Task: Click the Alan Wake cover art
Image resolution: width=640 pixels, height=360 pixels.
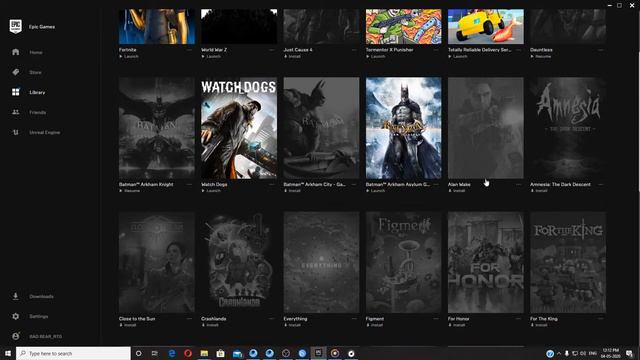Action: (x=486, y=128)
